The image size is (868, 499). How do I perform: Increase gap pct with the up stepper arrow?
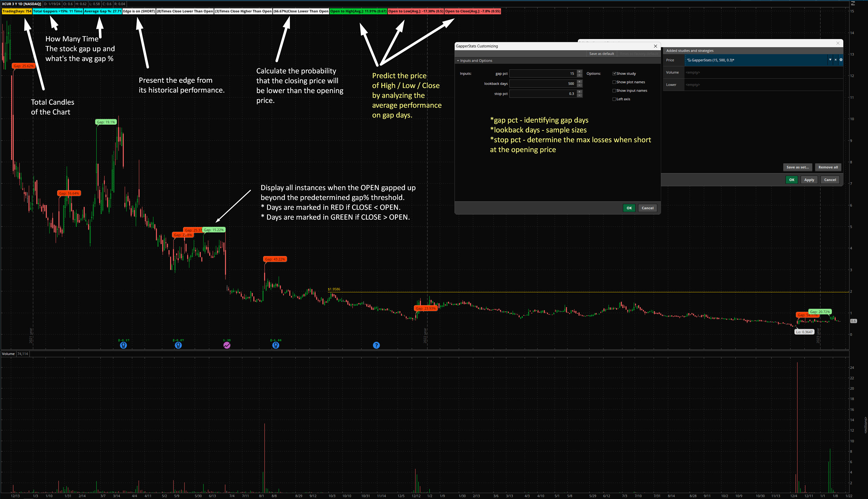(x=579, y=72)
